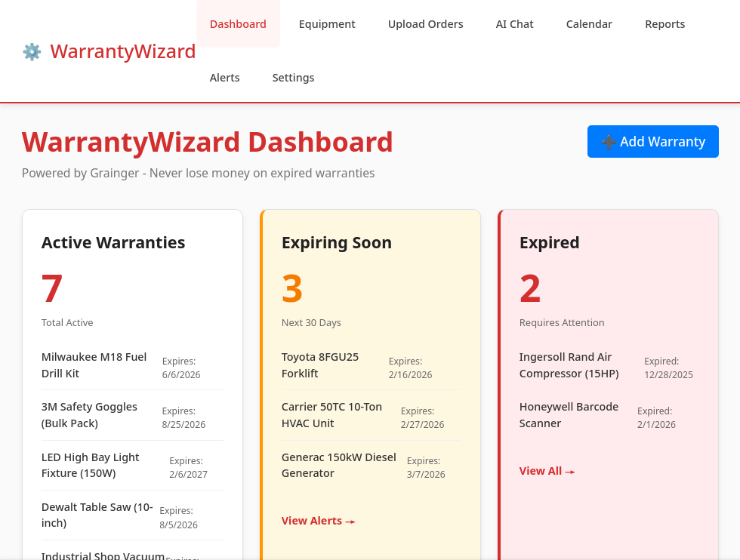Click the expiry date 8/25/2026
This screenshot has height=560, width=740.
[183, 425]
